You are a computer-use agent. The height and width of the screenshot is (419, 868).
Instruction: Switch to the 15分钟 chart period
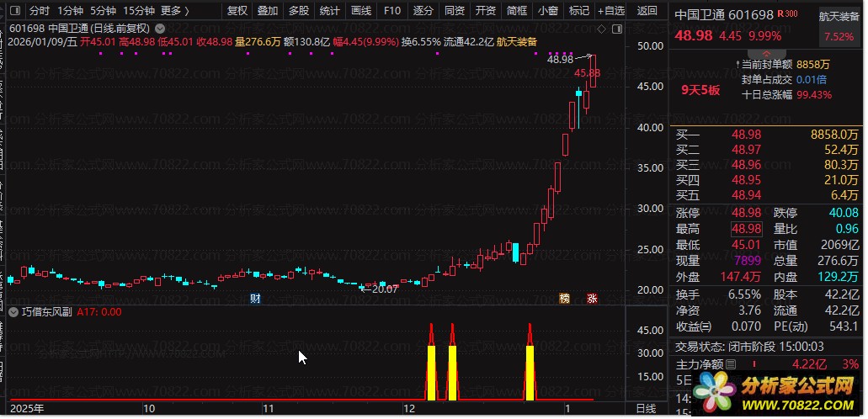tap(138, 10)
